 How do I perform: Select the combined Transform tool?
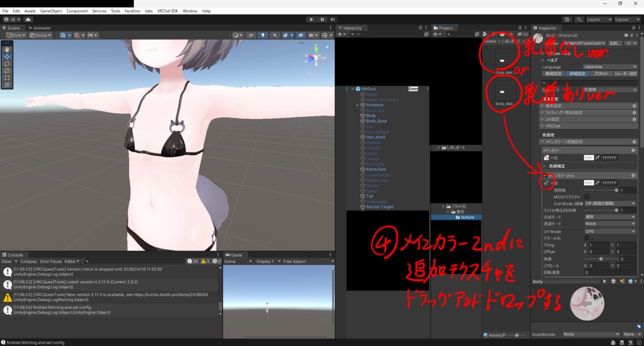(7, 85)
